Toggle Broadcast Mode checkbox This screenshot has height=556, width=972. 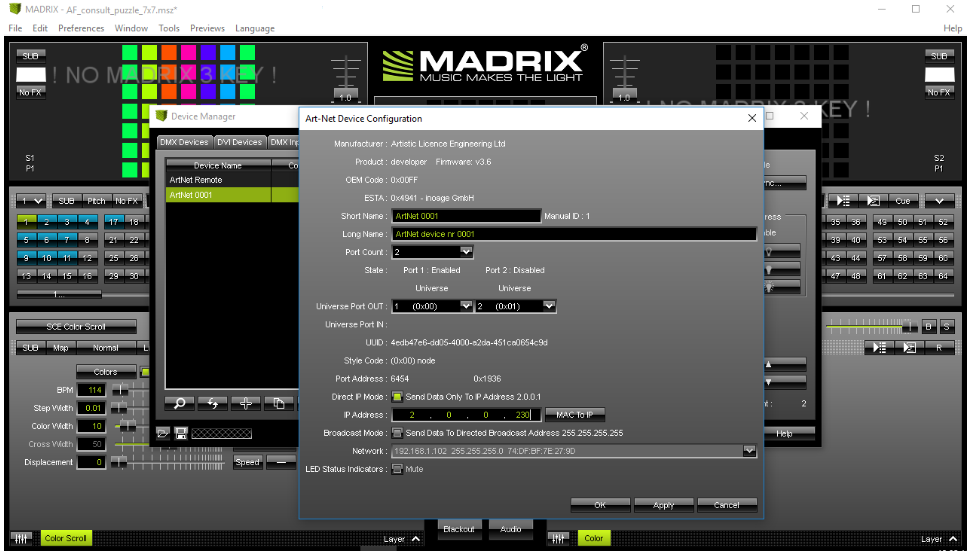(x=397, y=433)
